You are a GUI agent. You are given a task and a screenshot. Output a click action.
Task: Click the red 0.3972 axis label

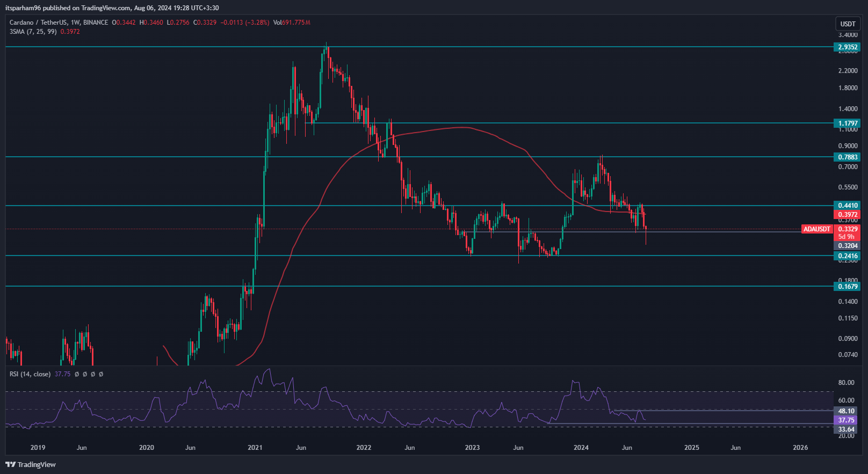click(848, 215)
